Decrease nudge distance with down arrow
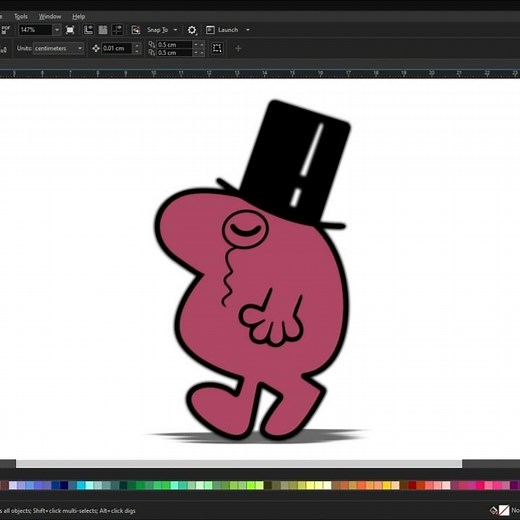The height and width of the screenshot is (520, 520). (x=137, y=51)
